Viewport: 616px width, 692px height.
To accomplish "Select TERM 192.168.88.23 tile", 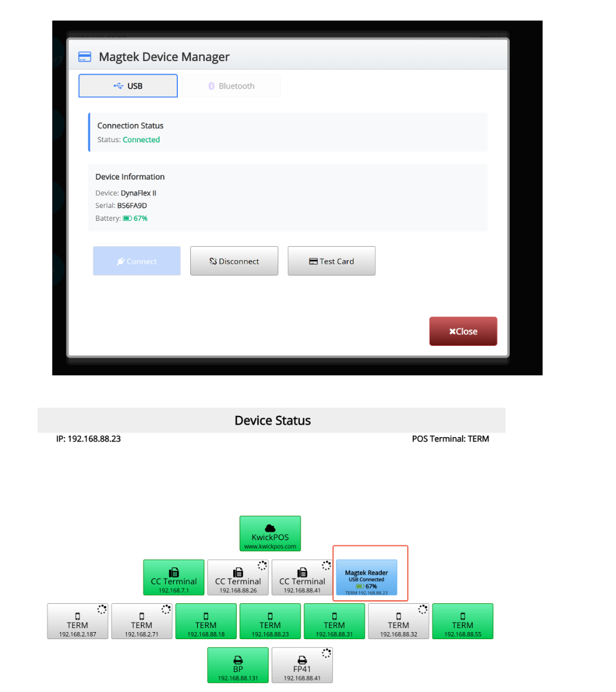I will [x=270, y=622].
